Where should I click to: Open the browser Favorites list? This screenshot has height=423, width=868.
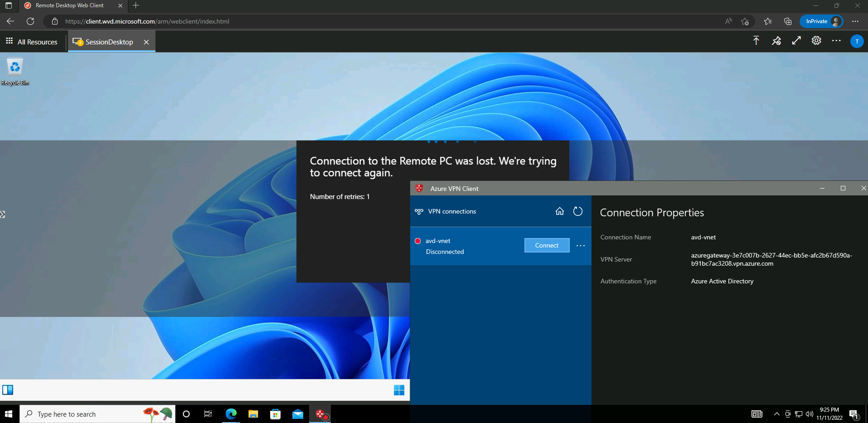[767, 21]
